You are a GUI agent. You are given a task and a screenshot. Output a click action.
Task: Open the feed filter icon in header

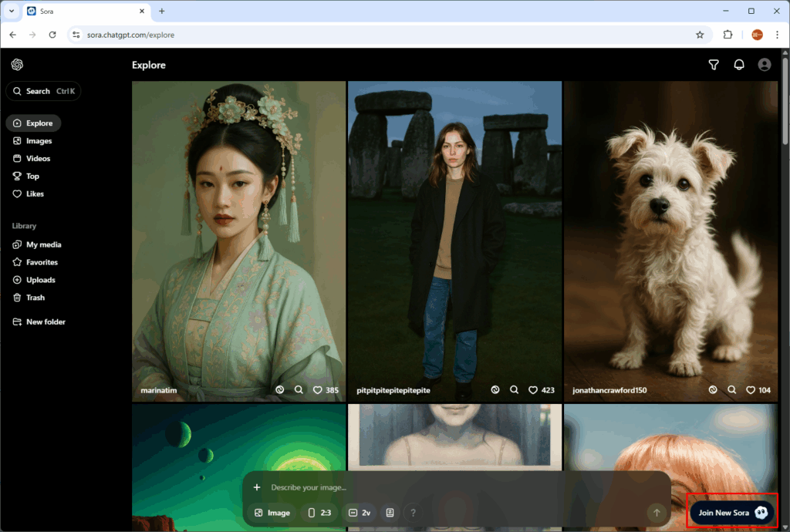[x=714, y=65]
